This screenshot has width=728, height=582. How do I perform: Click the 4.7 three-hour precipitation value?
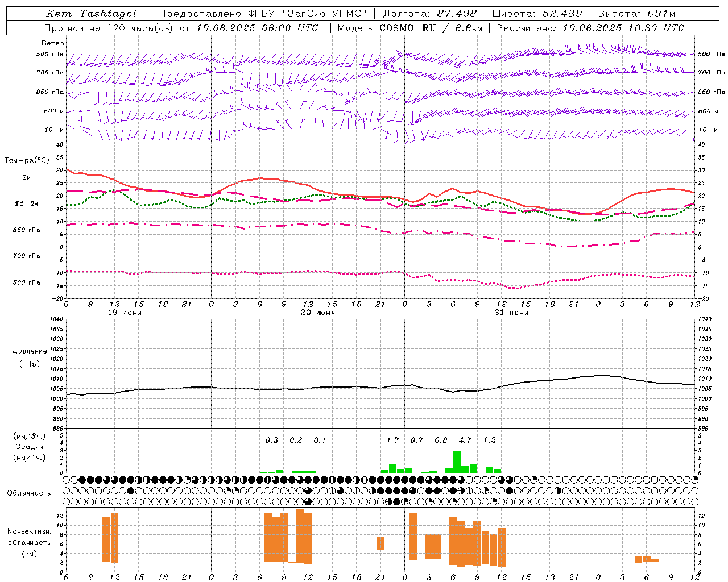[465, 440]
